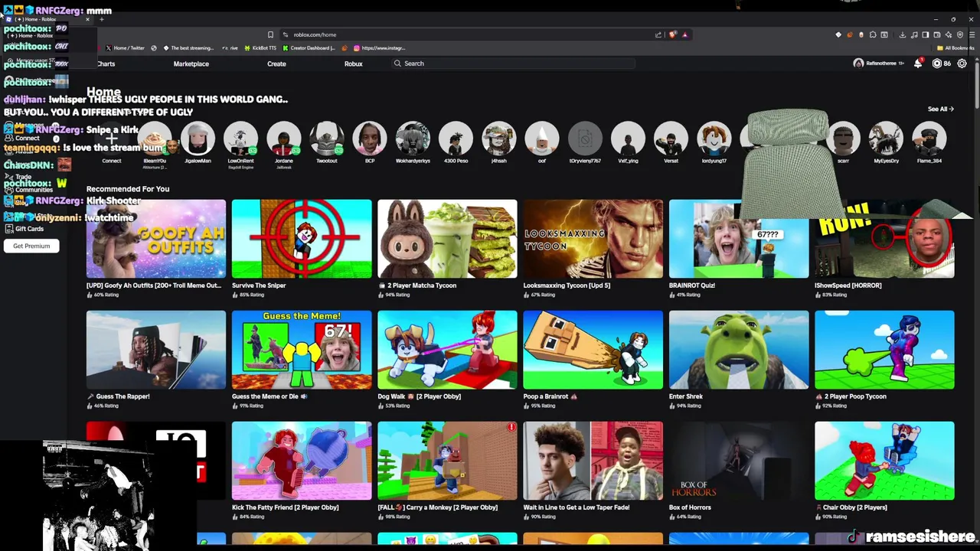Open the Home / Twitter bookmark
Viewport: 980px width, 551px height.
[x=124, y=47]
